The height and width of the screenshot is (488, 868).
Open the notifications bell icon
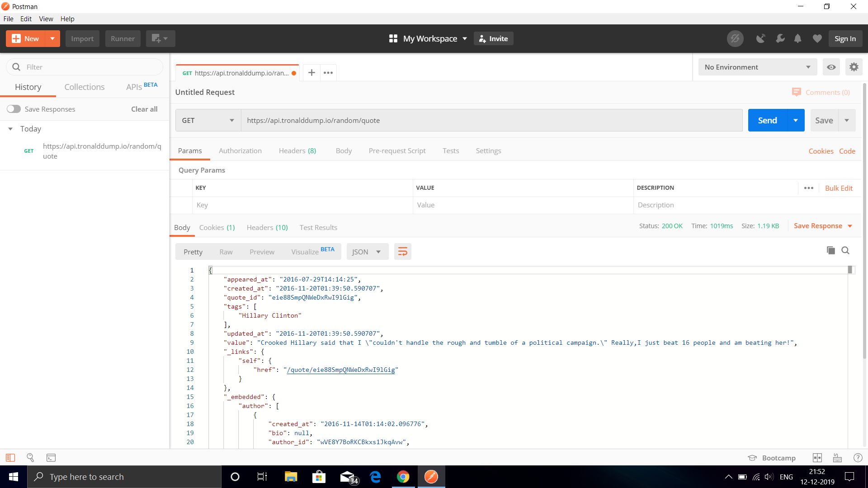(797, 39)
